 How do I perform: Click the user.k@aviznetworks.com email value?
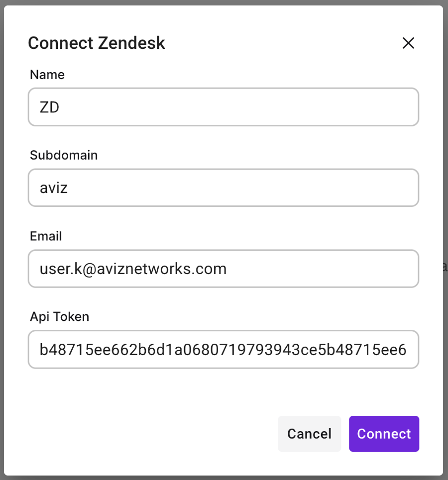pos(133,269)
